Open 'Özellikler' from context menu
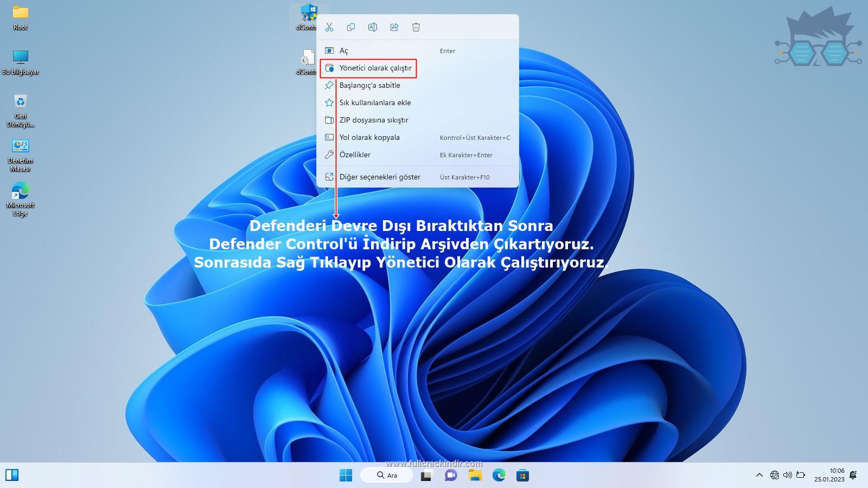 tap(418, 155)
